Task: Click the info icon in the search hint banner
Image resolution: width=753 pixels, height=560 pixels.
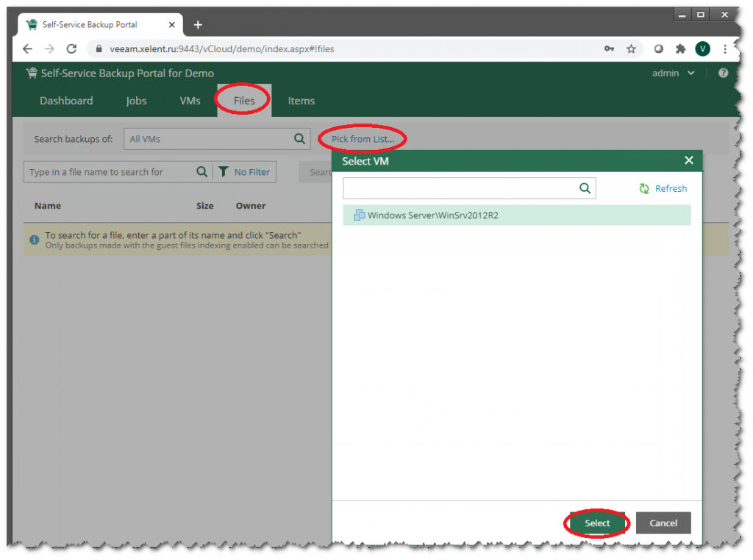Action: pyautogui.click(x=34, y=240)
